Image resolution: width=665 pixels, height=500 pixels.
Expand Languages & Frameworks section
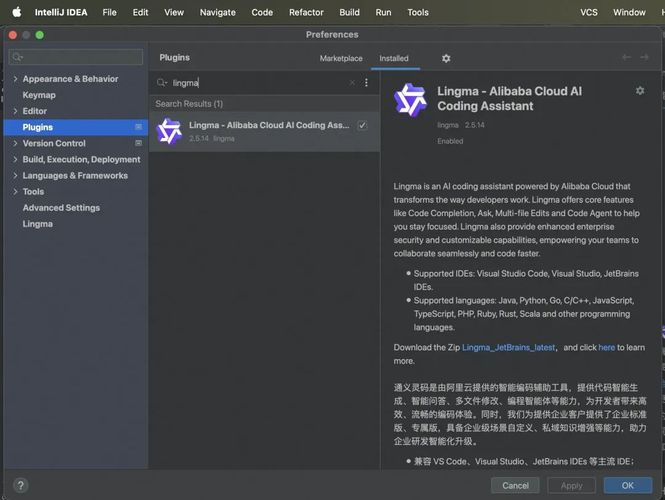click(15, 176)
